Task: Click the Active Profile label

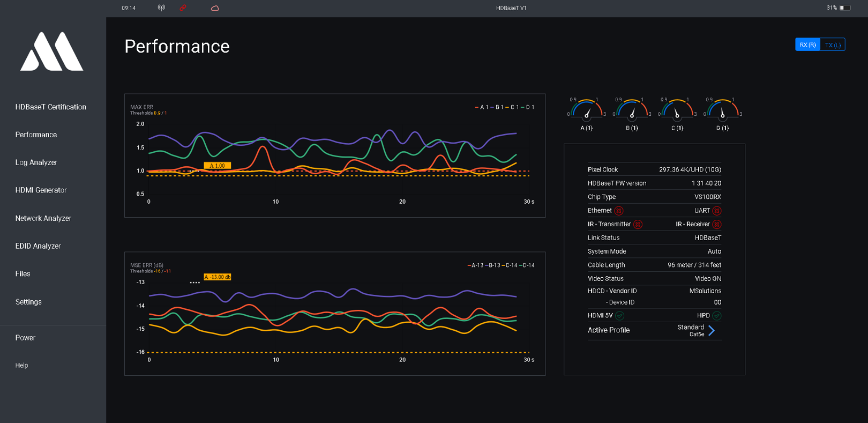Action: click(x=609, y=330)
